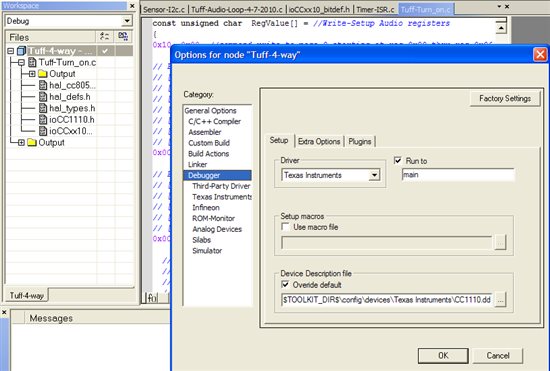
Task: Toggle the Override default checkbox
Action: (285, 284)
